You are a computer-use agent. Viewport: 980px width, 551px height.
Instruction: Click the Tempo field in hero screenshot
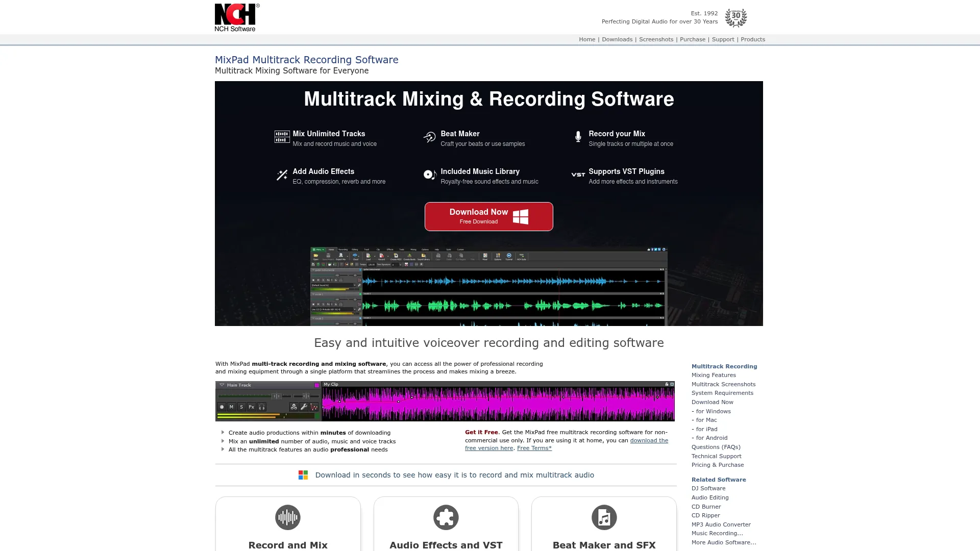pyautogui.click(x=372, y=264)
